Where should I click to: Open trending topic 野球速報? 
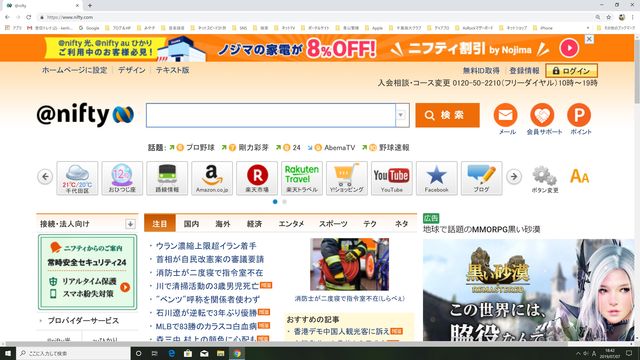pos(394,147)
